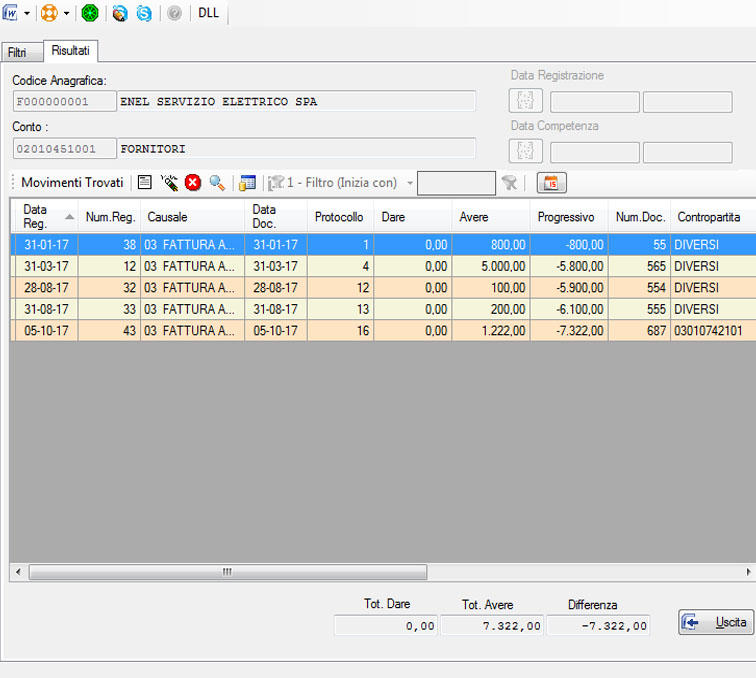
Task: Click the red X delete icon
Action: tap(193, 183)
